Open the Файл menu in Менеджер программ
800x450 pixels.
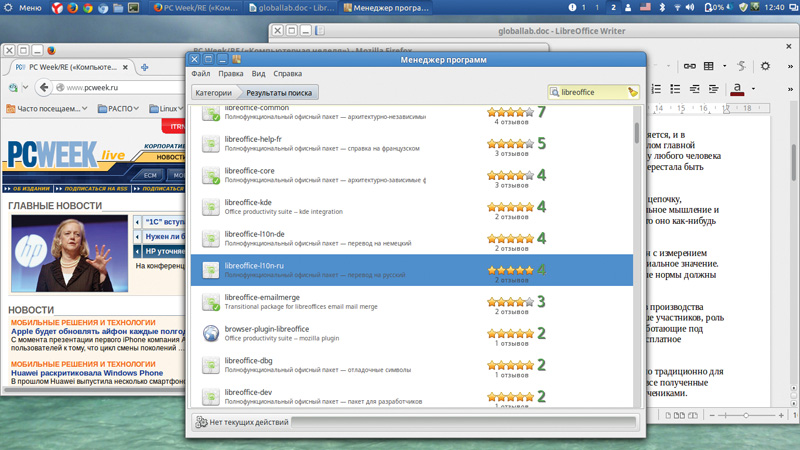pos(201,73)
